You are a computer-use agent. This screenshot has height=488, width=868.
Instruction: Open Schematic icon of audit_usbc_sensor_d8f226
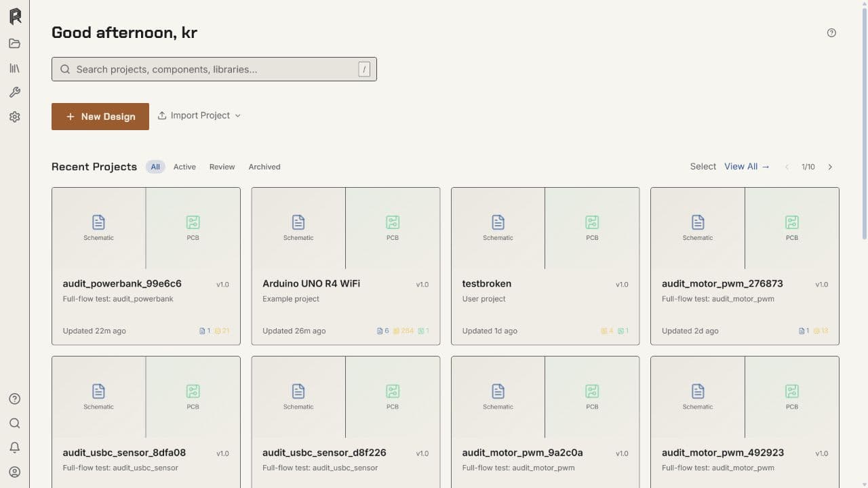(298, 391)
